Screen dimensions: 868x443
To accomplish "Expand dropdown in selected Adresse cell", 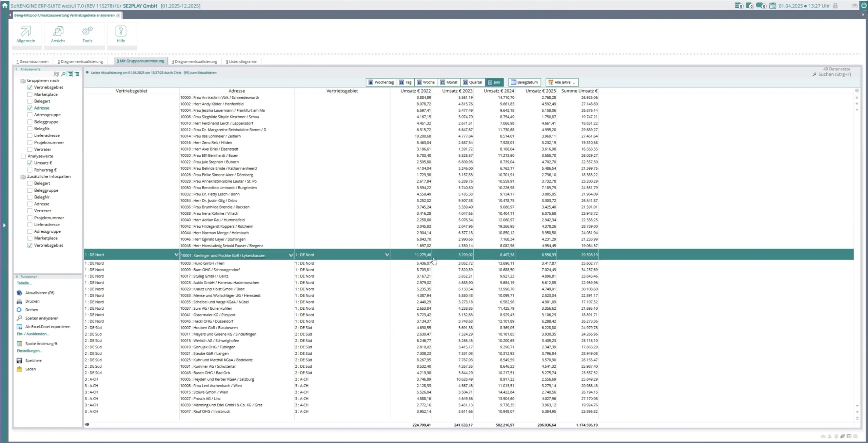I will tap(291, 255).
